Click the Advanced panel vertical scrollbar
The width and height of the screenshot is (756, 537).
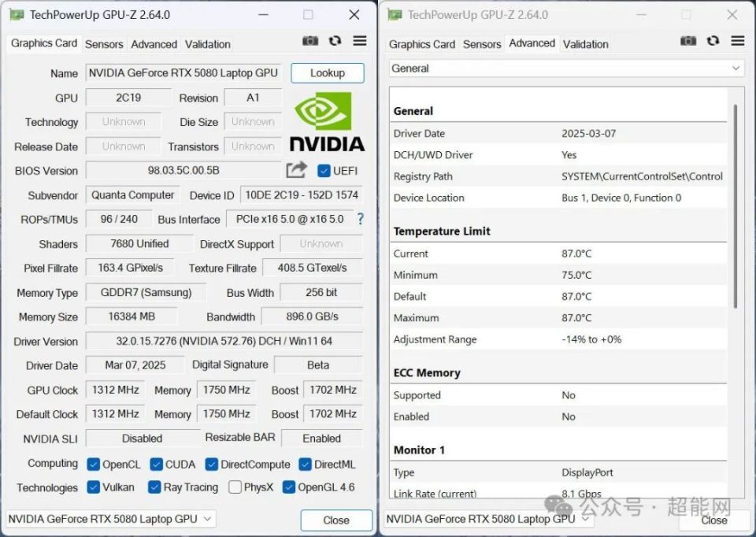[x=736, y=206]
